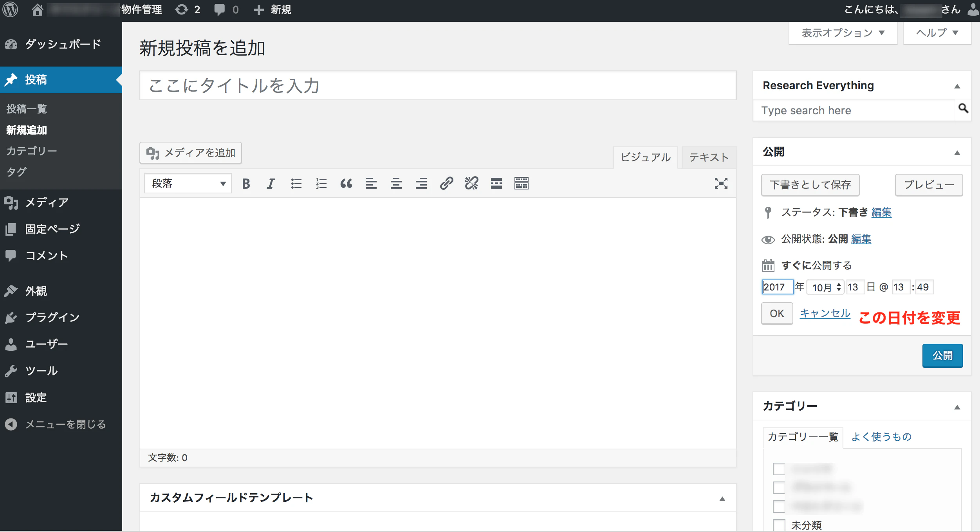This screenshot has height=532, width=980.
Task: Click the コメント sidebar icon
Action: (11, 256)
